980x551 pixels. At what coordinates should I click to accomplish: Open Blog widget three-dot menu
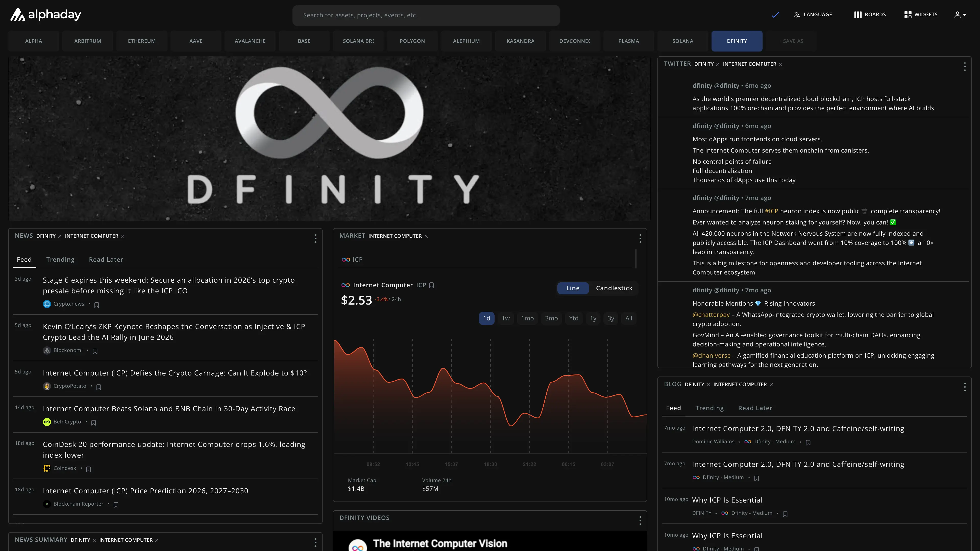[x=965, y=387]
